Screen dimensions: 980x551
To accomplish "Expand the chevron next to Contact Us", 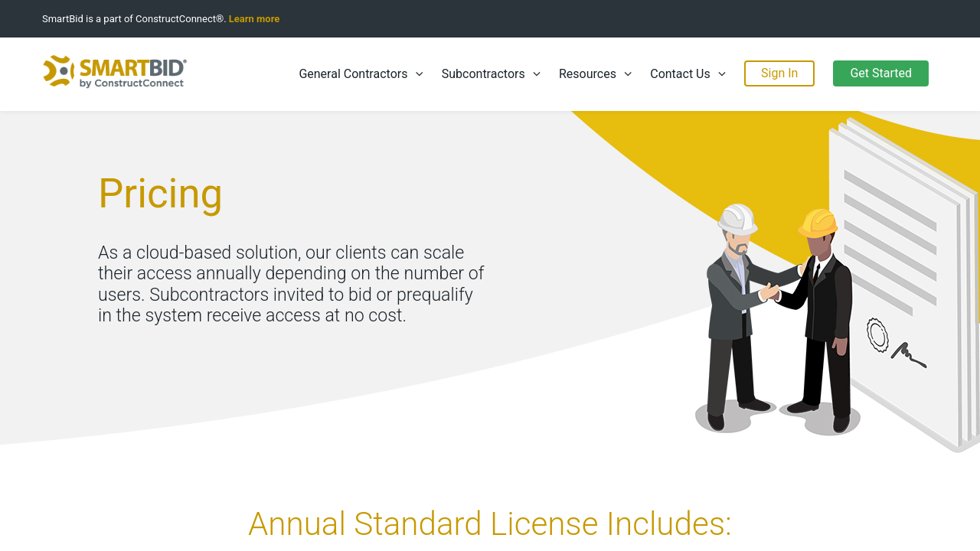I will (x=722, y=74).
